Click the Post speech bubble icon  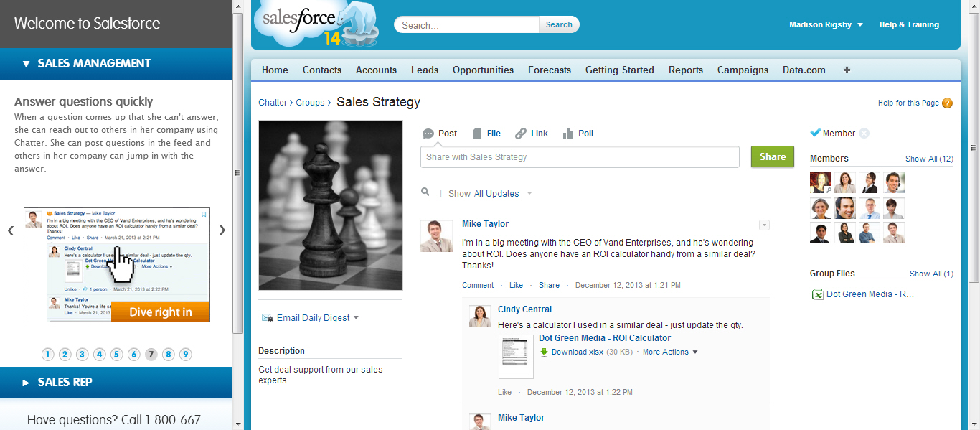point(428,134)
